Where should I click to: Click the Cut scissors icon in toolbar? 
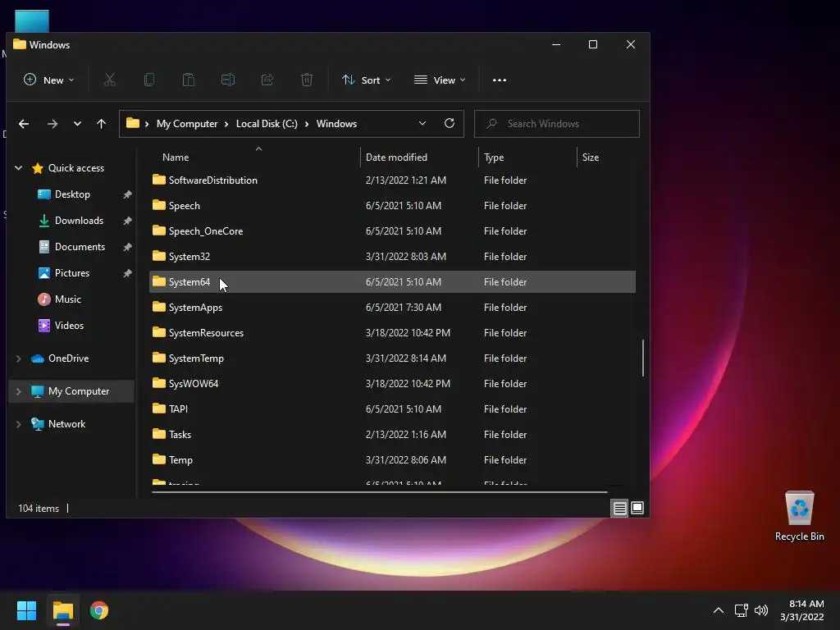click(110, 80)
